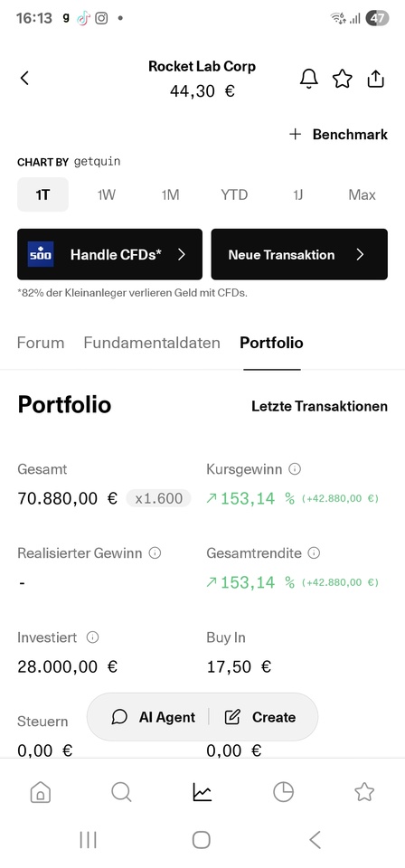Select the YTD chart timeframe
The width and height of the screenshot is (405, 868).
click(x=234, y=195)
